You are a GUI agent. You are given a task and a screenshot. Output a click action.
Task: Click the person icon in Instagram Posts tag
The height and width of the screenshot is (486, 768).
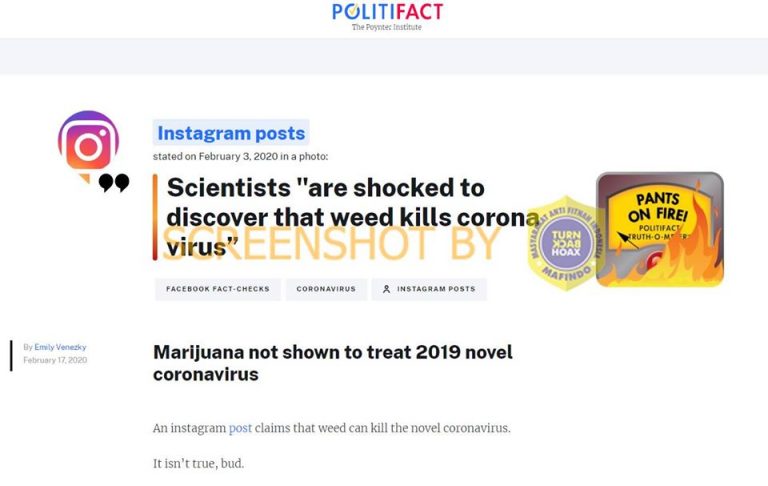[x=386, y=289]
